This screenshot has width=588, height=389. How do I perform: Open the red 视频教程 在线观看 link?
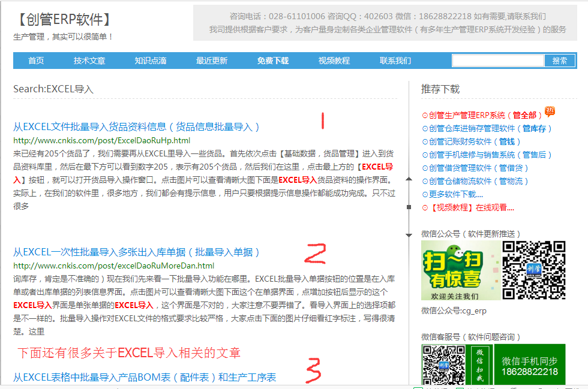(x=471, y=207)
